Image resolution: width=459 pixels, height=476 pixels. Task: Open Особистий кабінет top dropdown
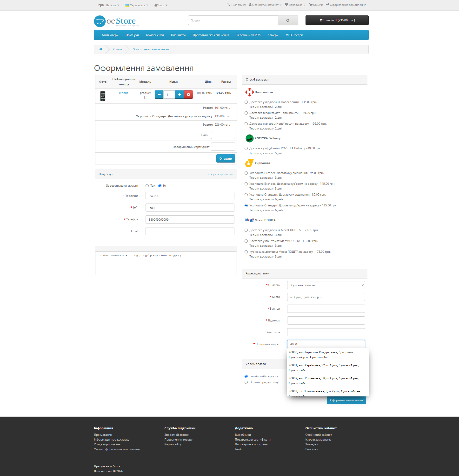pos(265,5)
